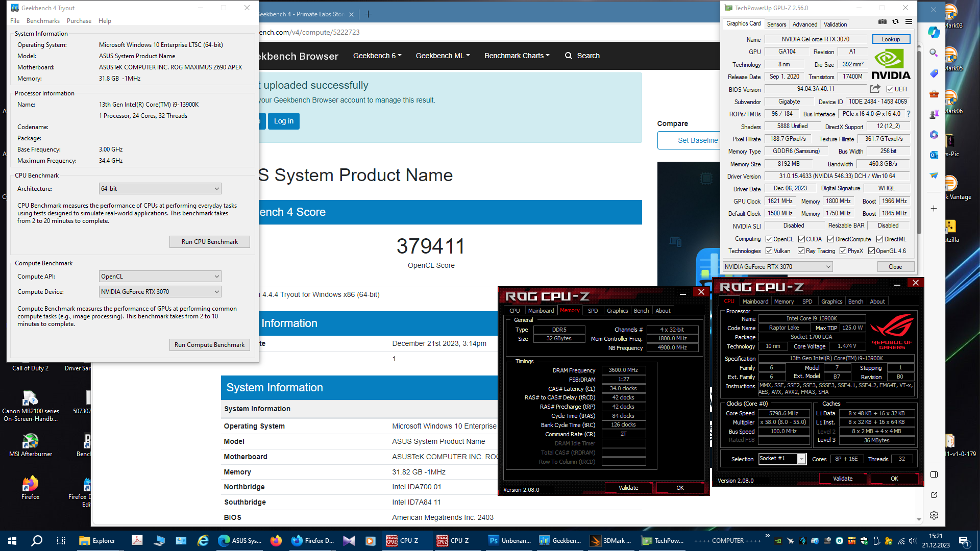This screenshot has width=980, height=551.
Task: Open the Socket #1 selection dropdown in CPU-Z
Action: pos(781,459)
